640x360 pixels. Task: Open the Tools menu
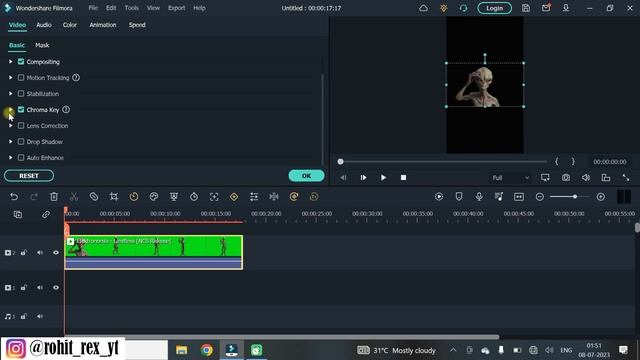point(131,8)
